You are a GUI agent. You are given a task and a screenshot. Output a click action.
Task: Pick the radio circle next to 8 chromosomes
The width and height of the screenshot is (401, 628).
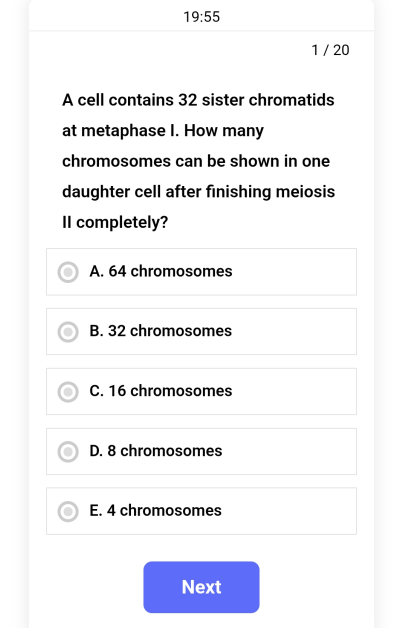click(68, 452)
